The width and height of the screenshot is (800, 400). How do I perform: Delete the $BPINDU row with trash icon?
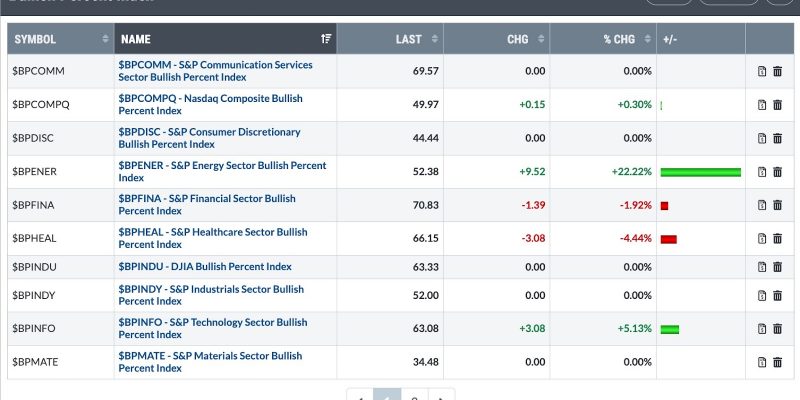pos(778,267)
